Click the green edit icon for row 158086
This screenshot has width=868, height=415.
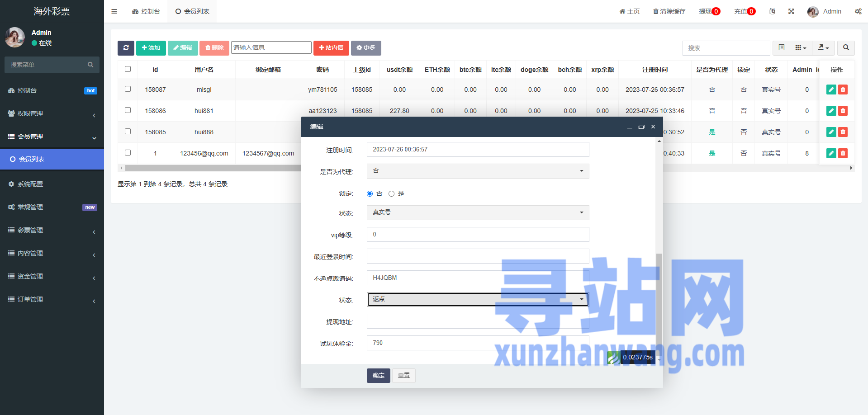(x=831, y=111)
